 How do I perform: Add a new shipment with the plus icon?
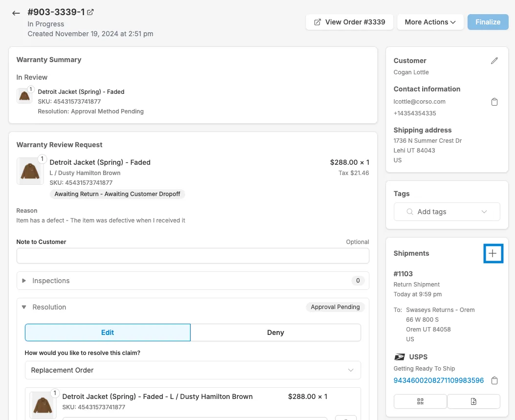[x=493, y=253]
